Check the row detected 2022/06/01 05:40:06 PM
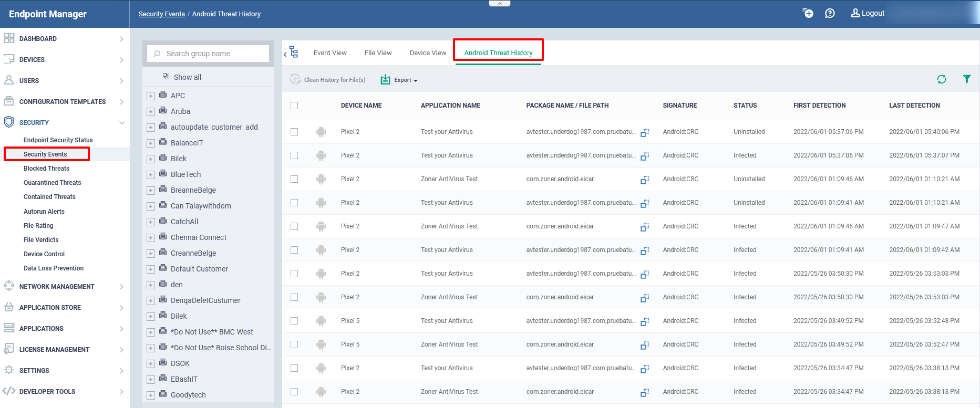 (x=294, y=132)
